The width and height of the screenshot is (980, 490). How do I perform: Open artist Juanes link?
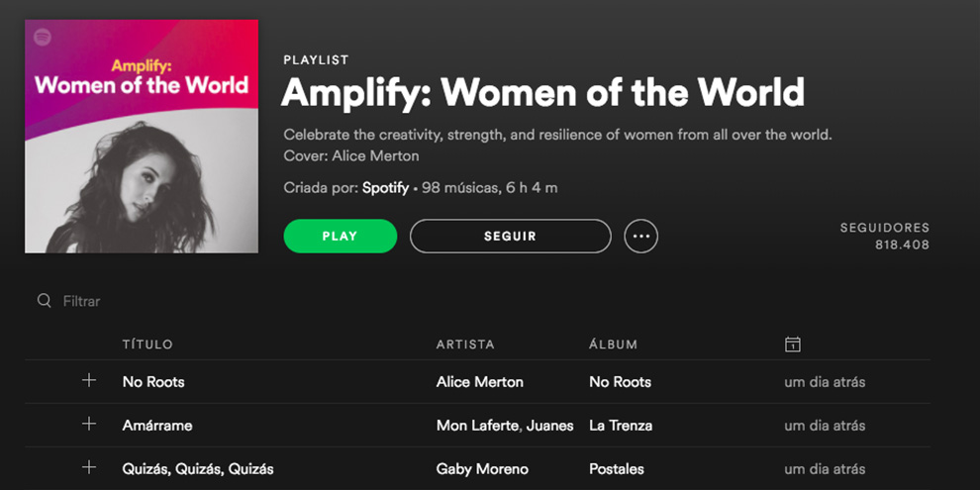(550, 426)
